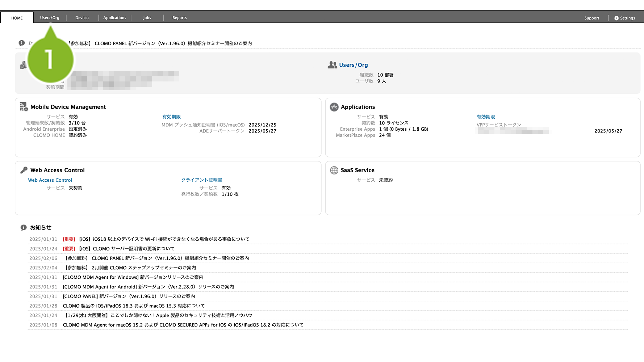Click the SaaS Service globe icon

(334, 170)
